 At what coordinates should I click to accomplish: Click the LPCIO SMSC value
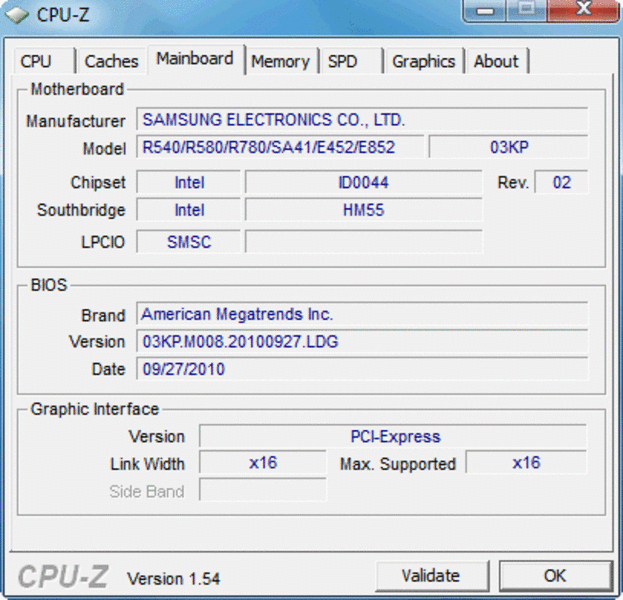click(189, 242)
